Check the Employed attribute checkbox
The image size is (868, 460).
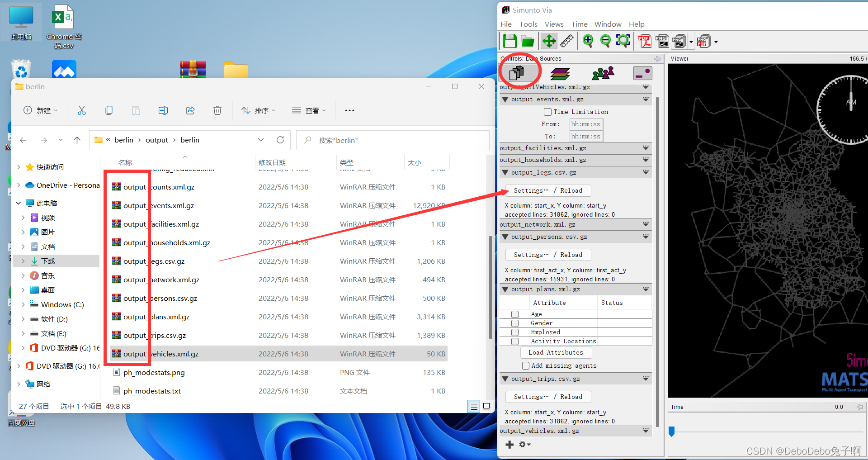click(x=515, y=332)
